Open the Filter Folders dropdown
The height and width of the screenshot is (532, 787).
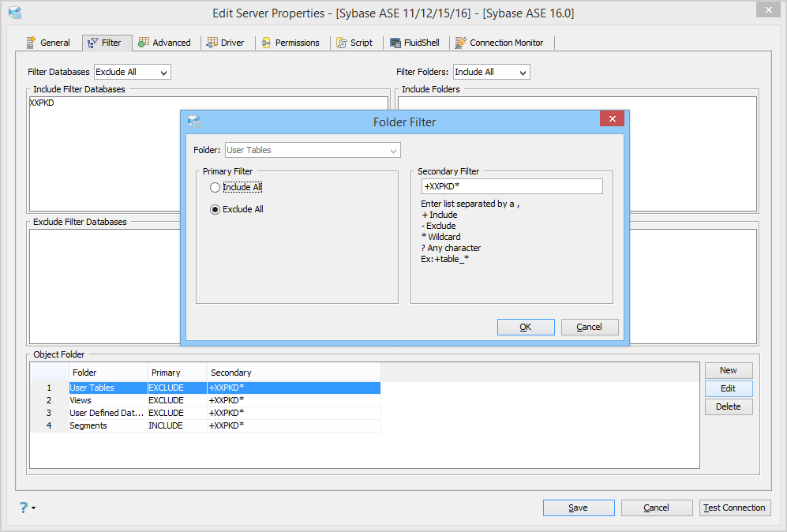pyautogui.click(x=491, y=72)
